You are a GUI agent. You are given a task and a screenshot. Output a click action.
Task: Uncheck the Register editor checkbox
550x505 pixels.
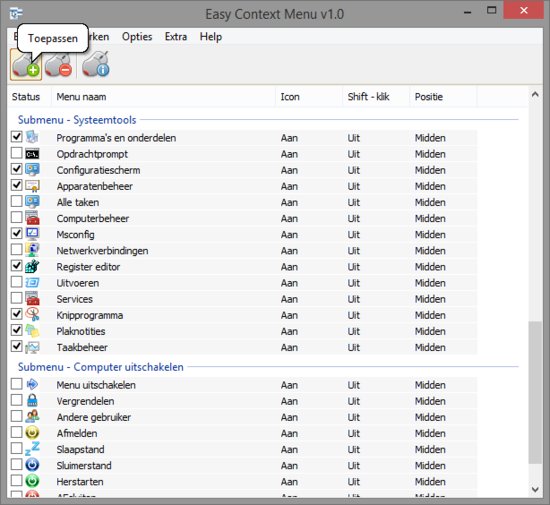[x=16, y=265]
